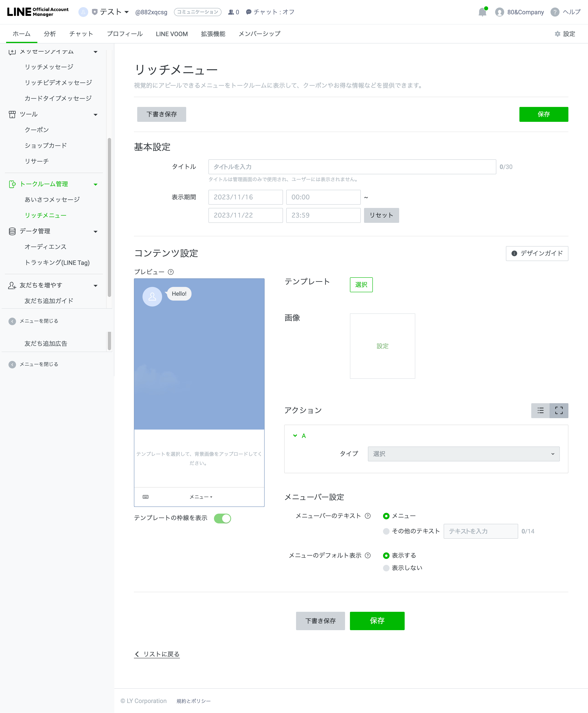
Task: Click the preview help question icon
Action: point(171,272)
